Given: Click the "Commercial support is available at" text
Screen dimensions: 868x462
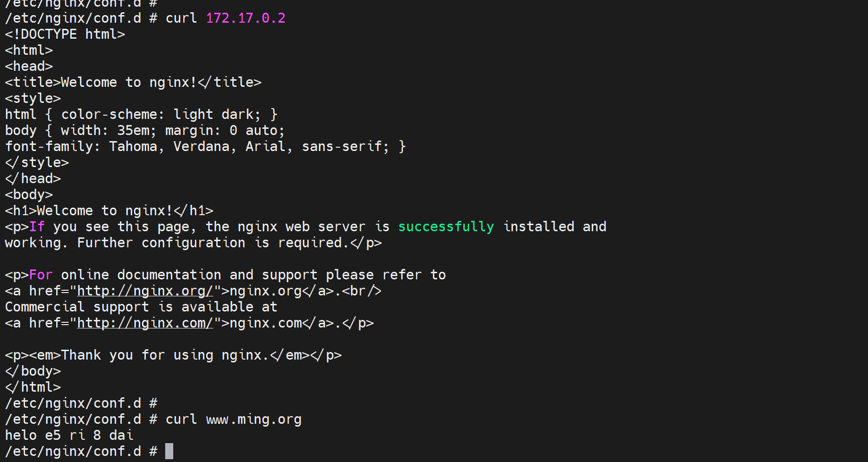Looking at the screenshot, I should (141, 307).
